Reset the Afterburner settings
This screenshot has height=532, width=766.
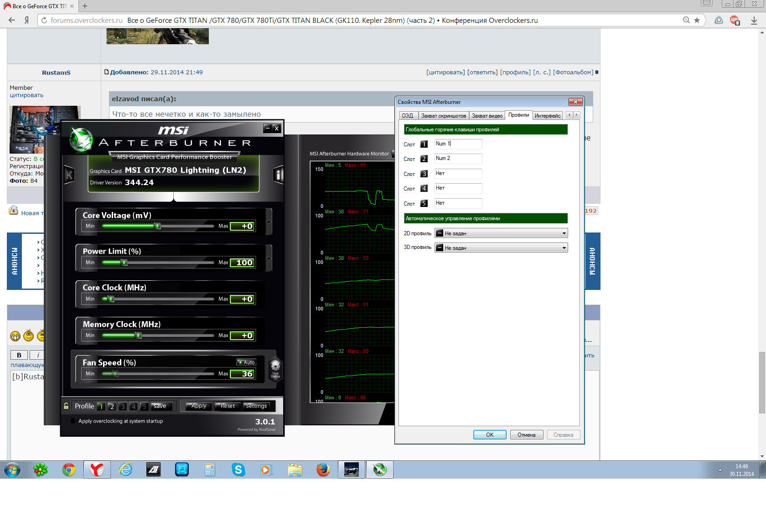pos(228,406)
